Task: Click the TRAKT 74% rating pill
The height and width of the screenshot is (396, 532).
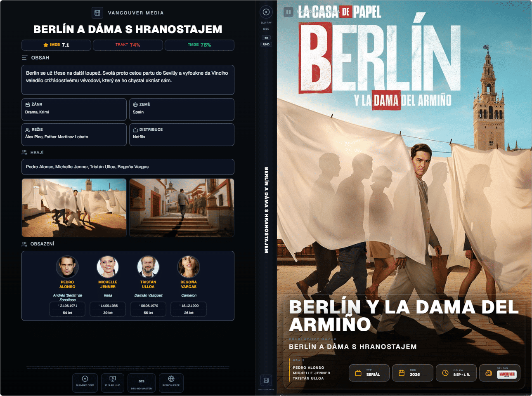Action: coord(128,45)
